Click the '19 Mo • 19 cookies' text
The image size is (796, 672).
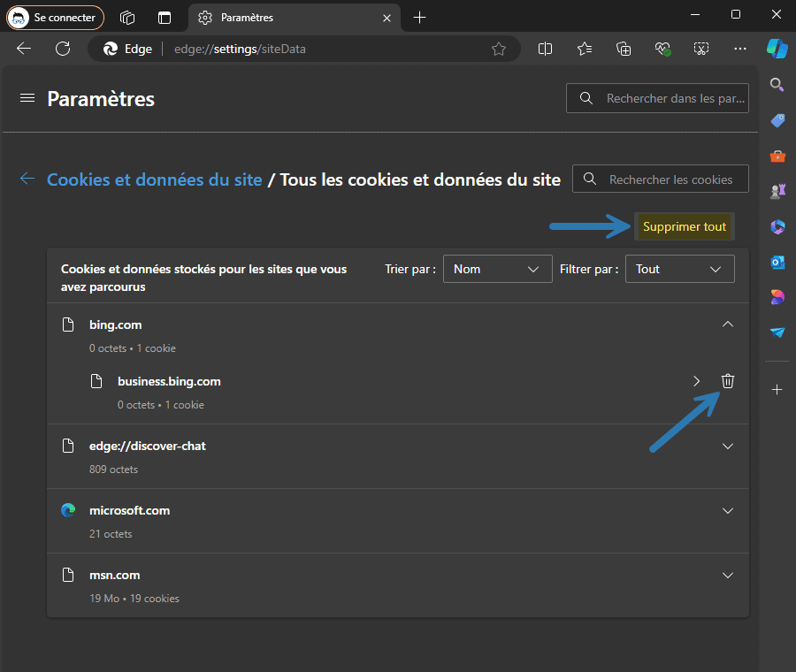click(x=134, y=599)
